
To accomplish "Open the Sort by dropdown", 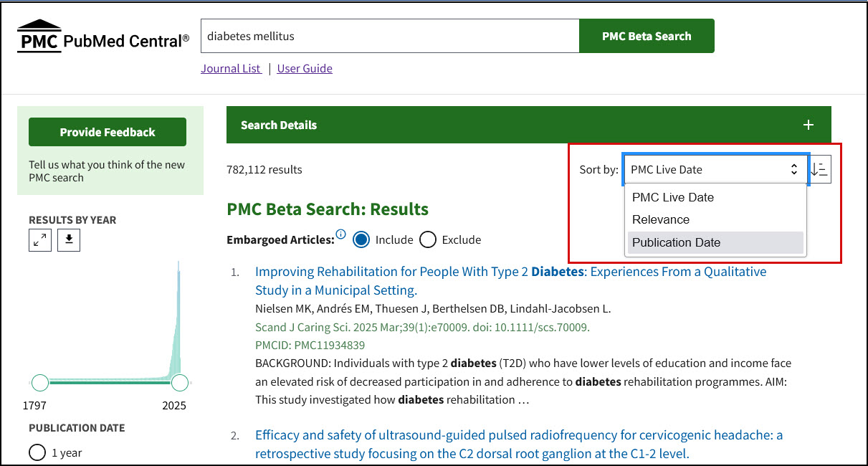I will [x=715, y=170].
